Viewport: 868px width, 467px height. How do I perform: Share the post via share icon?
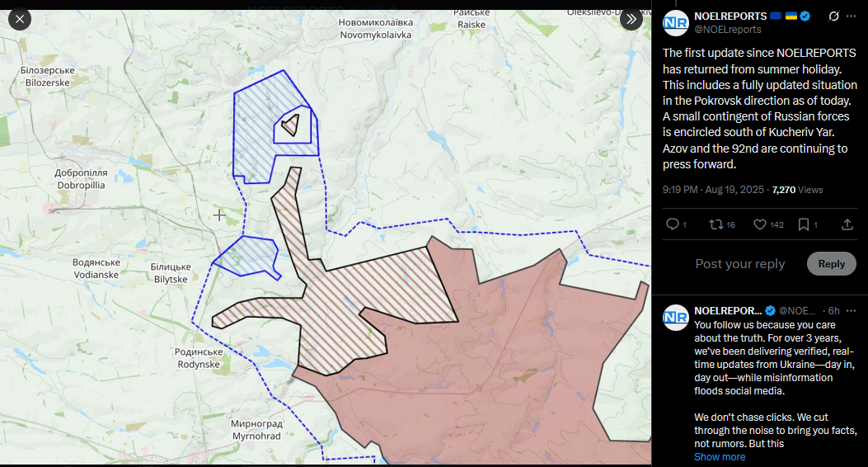click(x=847, y=224)
